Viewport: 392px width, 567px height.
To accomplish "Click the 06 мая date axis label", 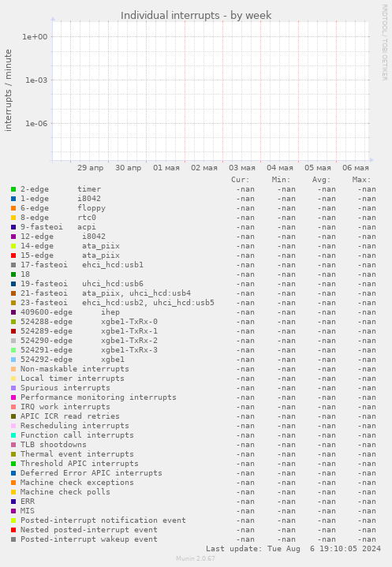I will [356, 168].
